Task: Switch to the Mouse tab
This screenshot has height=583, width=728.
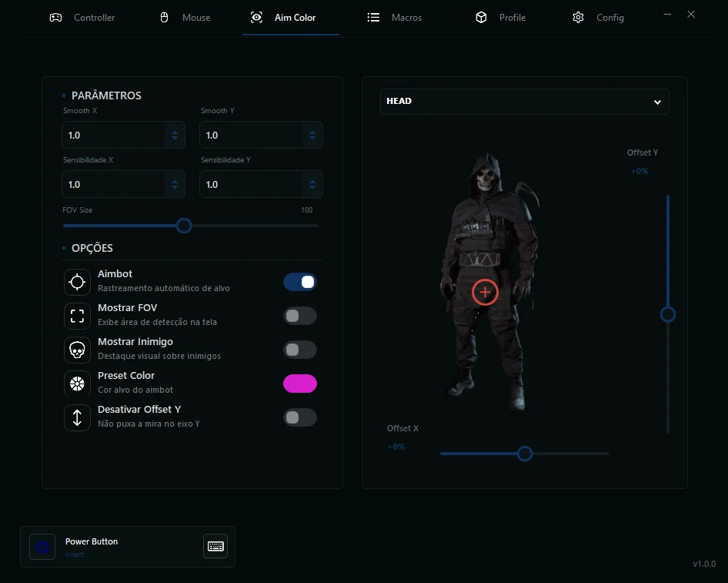Action: click(185, 18)
